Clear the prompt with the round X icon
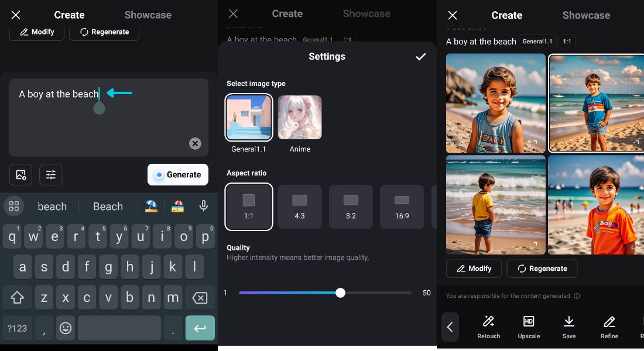Image resolution: width=644 pixels, height=351 pixels. click(x=195, y=143)
